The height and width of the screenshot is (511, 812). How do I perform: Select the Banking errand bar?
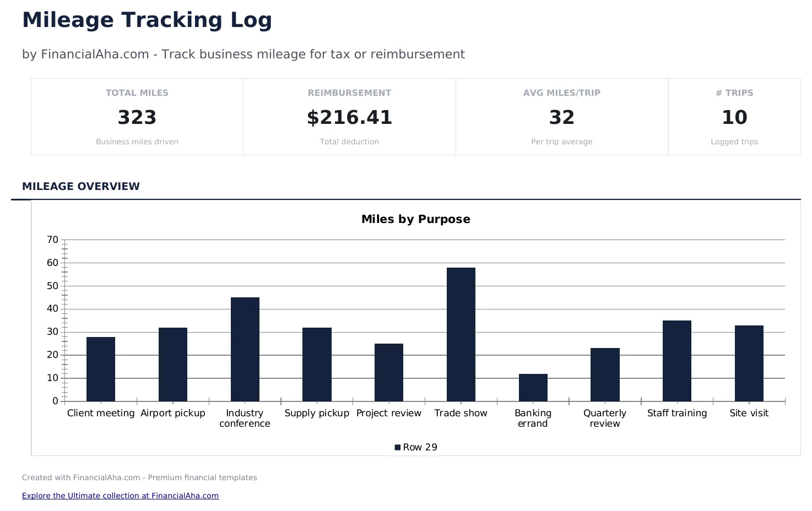pos(533,387)
